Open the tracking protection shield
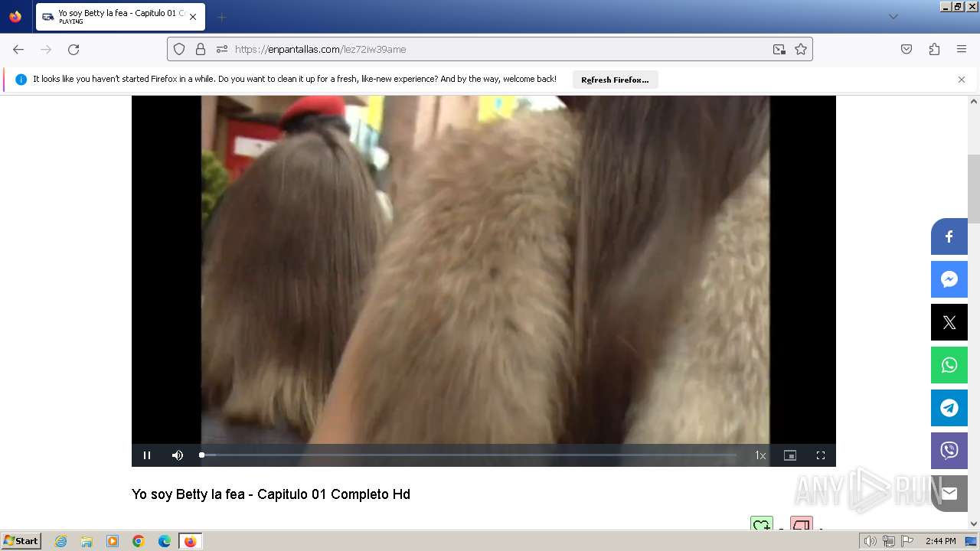 (x=179, y=49)
